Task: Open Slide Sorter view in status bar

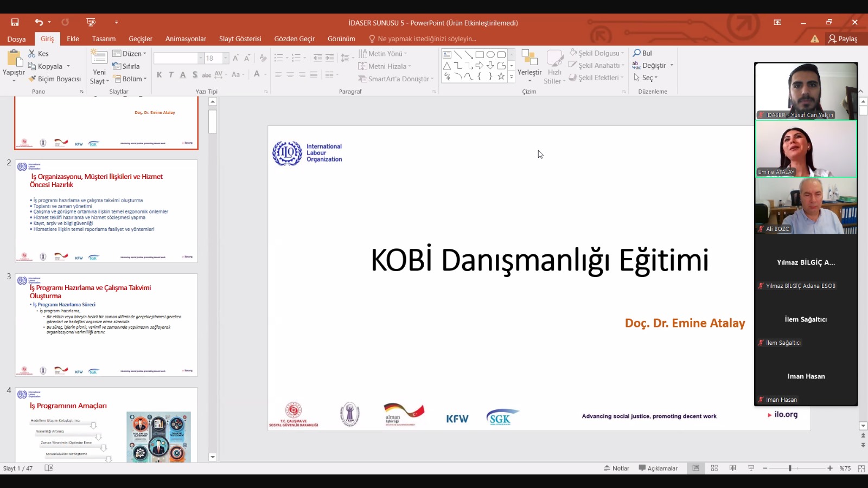Action: click(x=714, y=468)
